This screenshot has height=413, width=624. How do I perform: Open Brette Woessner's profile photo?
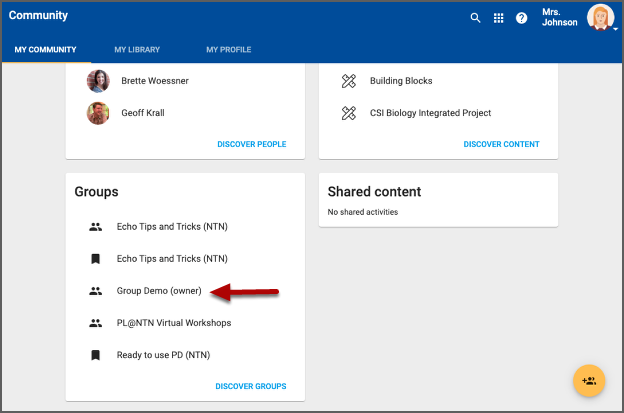[x=98, y=81]
